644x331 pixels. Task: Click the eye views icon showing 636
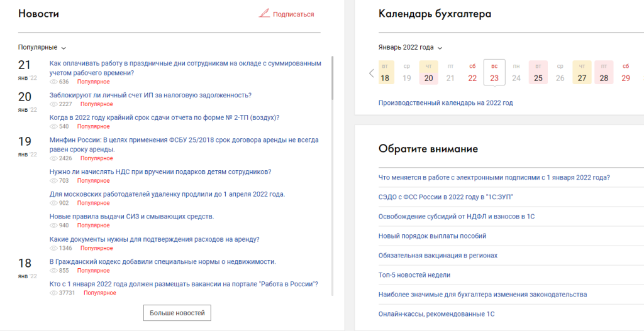[53, 82]
